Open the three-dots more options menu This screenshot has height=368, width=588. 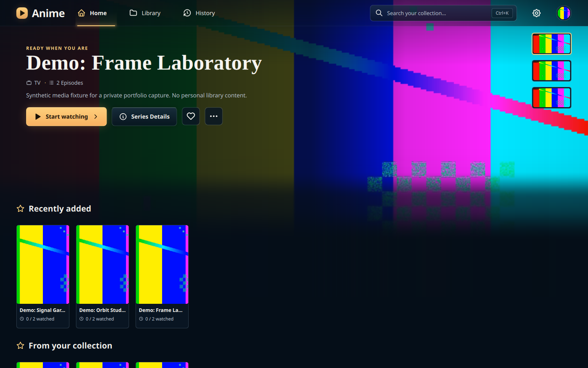tap(214, 116)
